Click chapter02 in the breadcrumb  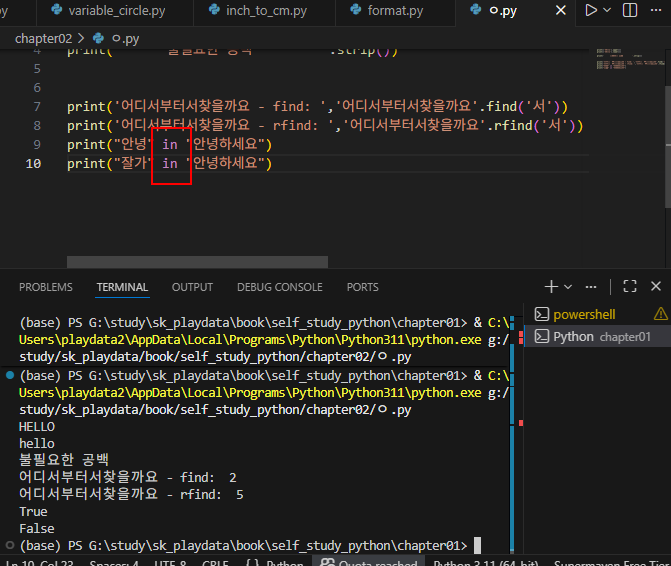point(44,39)
